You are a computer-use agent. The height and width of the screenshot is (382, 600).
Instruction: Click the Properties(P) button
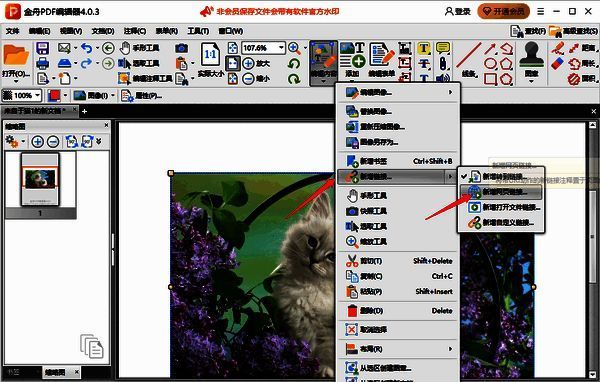(x=141, y=95)
